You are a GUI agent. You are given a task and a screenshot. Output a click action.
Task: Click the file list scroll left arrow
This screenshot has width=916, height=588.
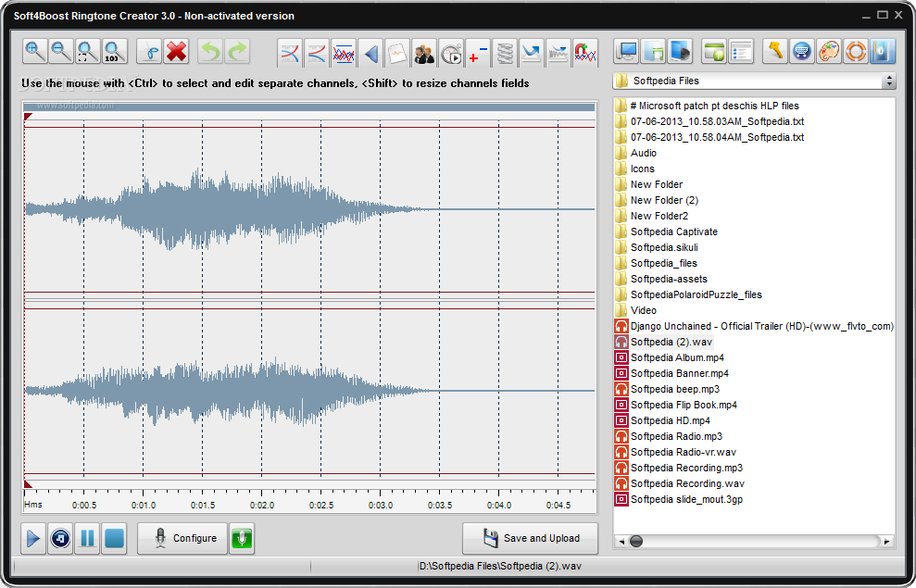(x=621, y=542)
